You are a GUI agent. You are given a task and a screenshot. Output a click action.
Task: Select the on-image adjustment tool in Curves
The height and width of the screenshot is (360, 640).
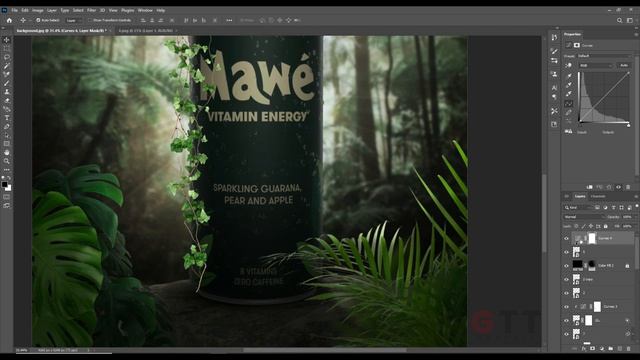[569, 65]
